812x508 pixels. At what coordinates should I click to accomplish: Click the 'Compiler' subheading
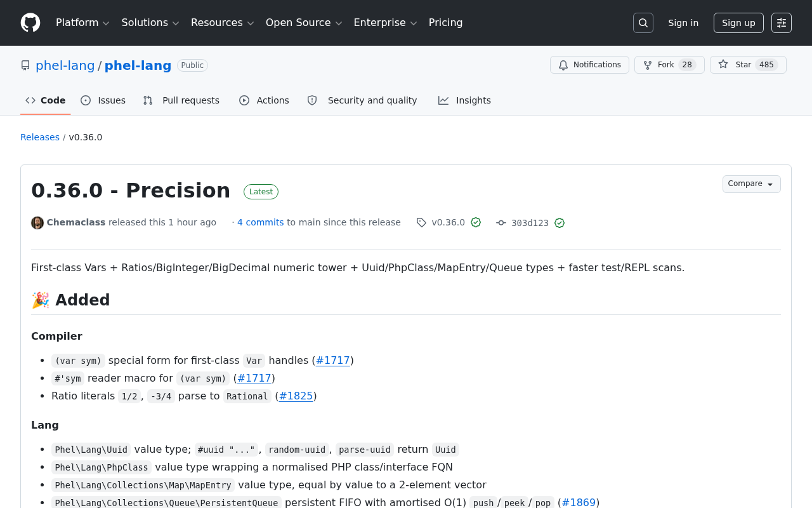[56, 336]
